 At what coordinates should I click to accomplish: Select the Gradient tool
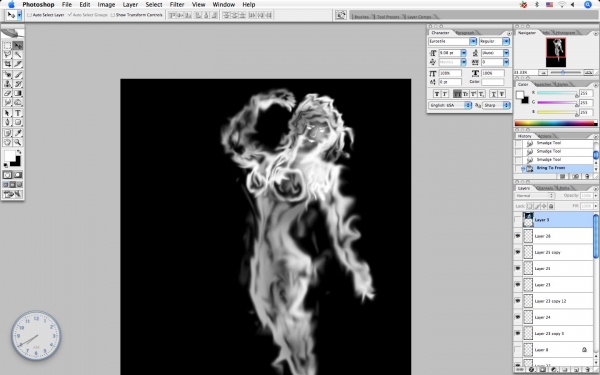[18, 93]
